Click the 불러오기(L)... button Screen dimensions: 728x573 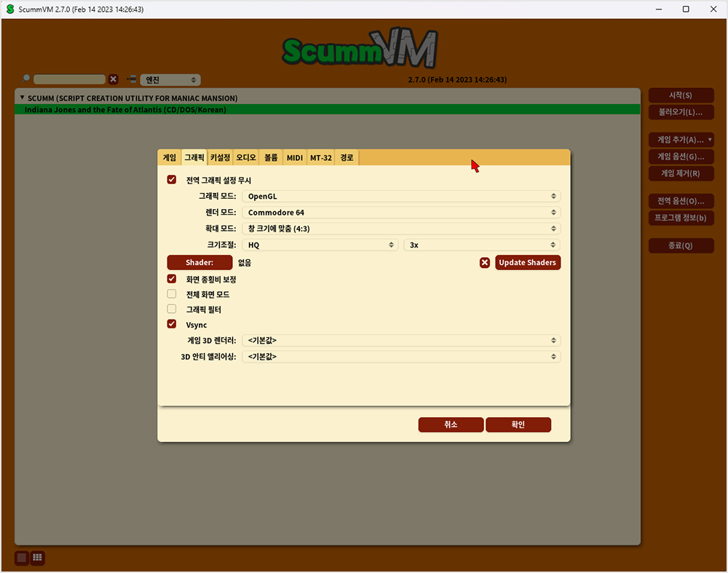click(x=681, y=112)
